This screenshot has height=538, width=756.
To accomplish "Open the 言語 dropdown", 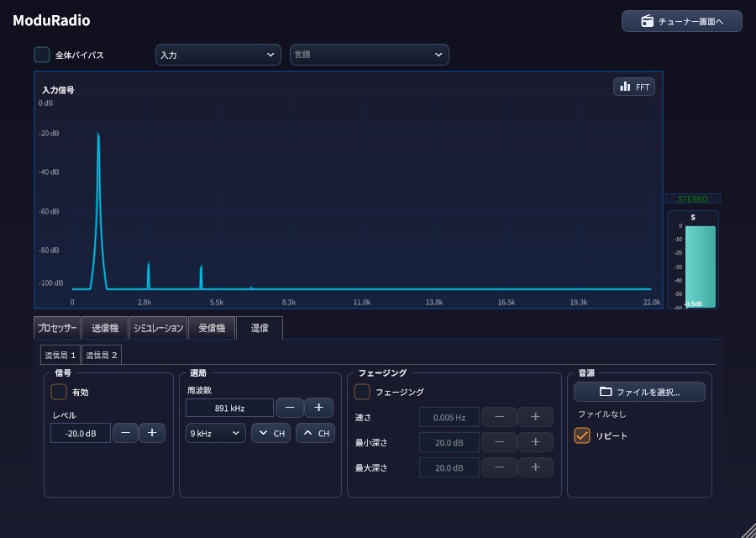I will (370, 55).
